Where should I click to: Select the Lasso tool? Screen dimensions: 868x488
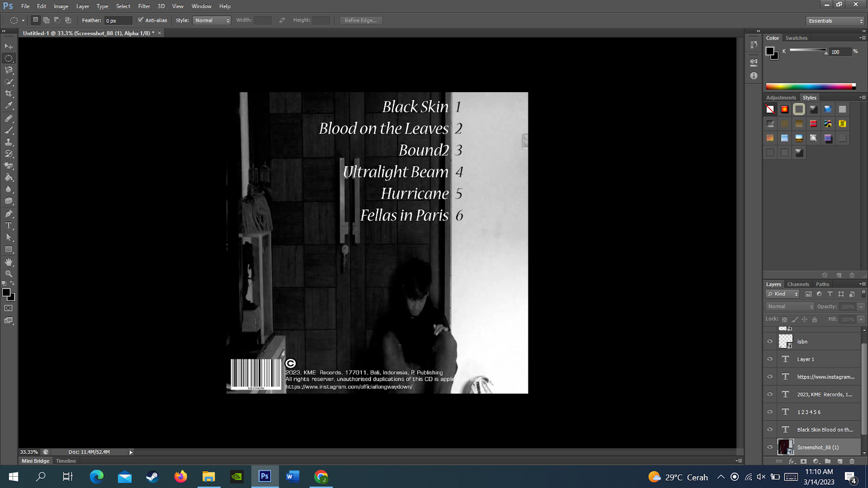9,70
